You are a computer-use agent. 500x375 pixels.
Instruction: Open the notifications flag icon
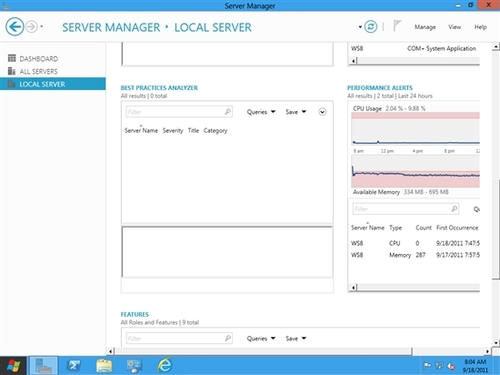click(397, 26)
